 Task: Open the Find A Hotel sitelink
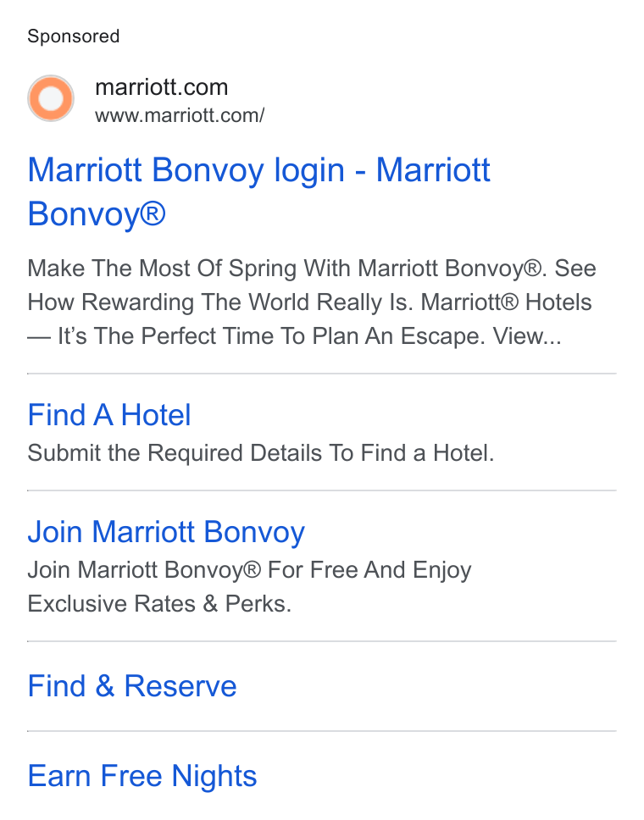pos(108,415)
